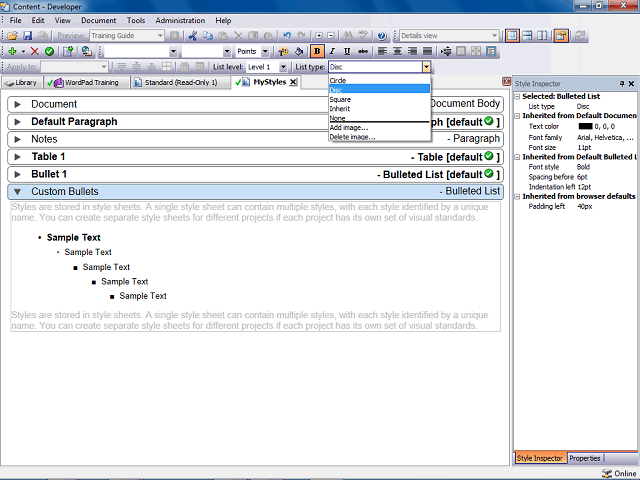Screen dimensions: 640x480
Task: Toggle the highlighted properties pane button
Action: (x=561, y=36)
